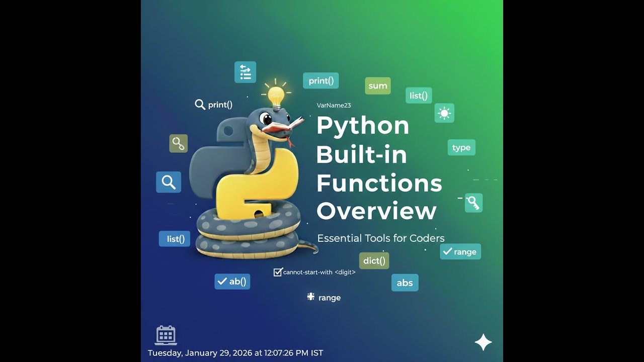Click the green dict() tag
644x362 pixels.
[x=374, y=260]
